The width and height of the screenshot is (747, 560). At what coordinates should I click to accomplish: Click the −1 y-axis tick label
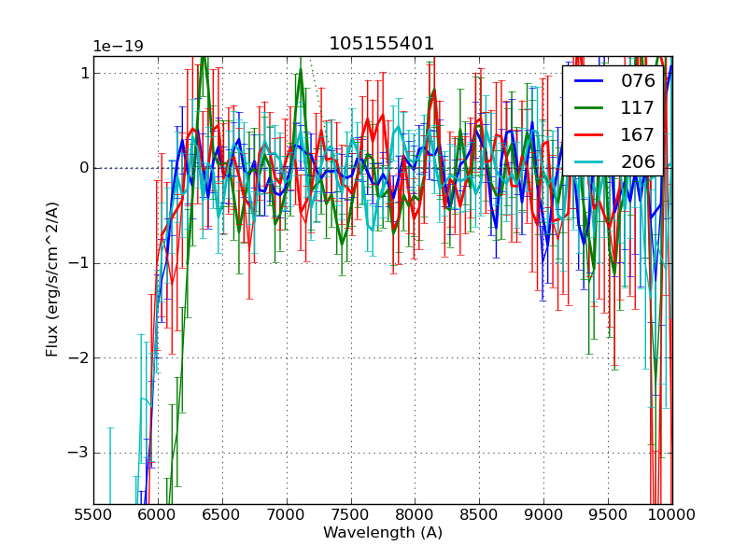click(x=78, y=263)
